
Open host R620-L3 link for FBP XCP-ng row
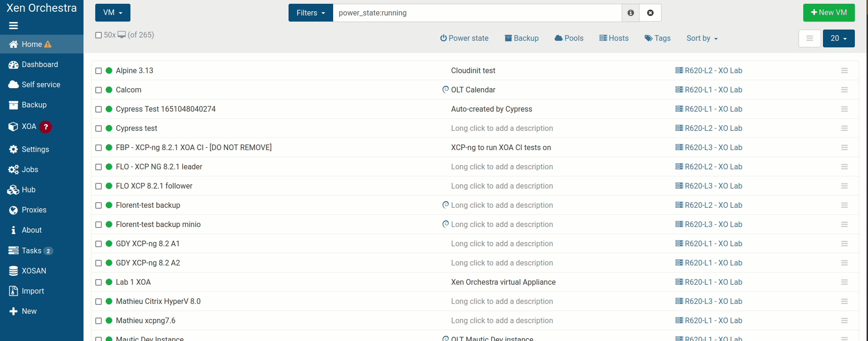(x=708, y=147)
